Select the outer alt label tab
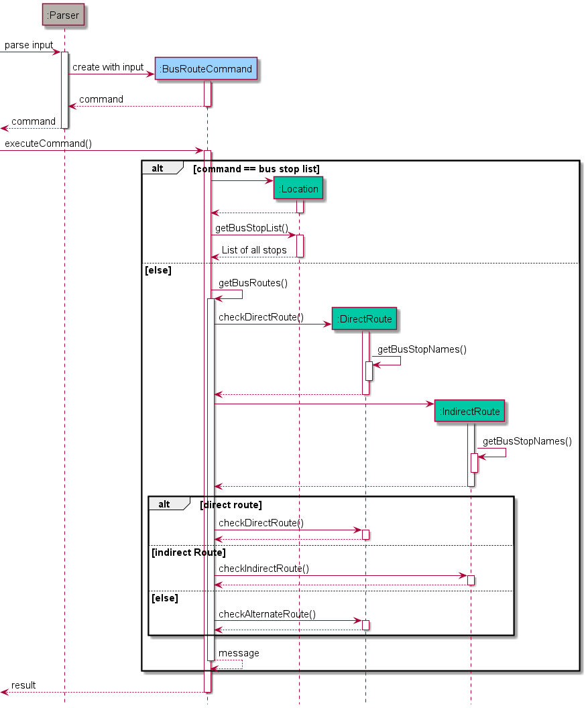This screenshot has height=708, width=588. pos(156,168)
